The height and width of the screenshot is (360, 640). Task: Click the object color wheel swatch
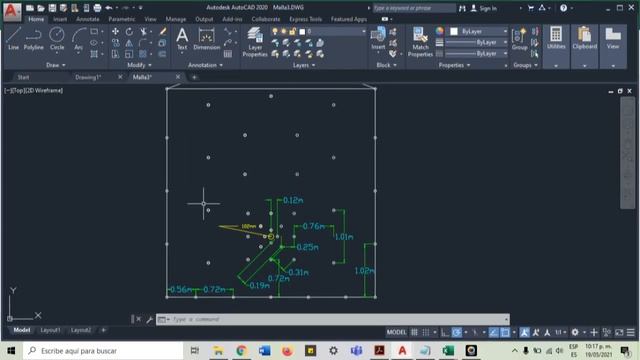439,31
